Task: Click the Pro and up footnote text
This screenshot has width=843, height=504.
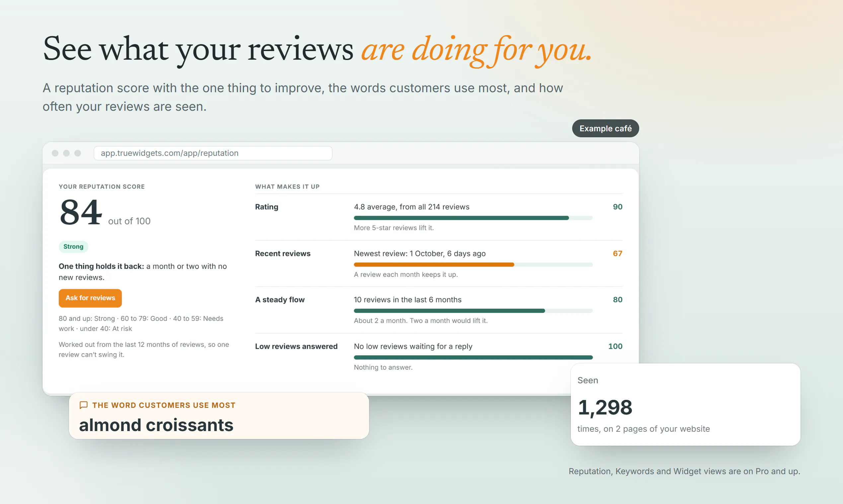Action: click(684, 471)
